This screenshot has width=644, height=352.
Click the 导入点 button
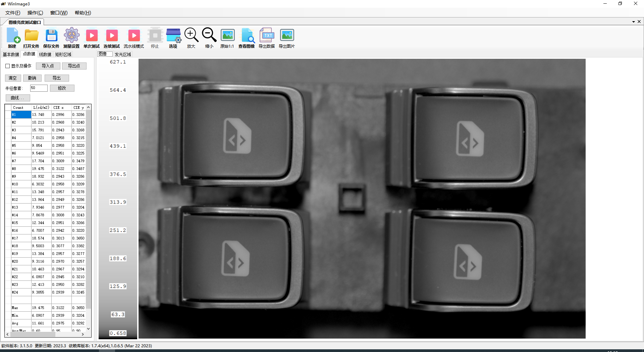click(x=48, y=66)
